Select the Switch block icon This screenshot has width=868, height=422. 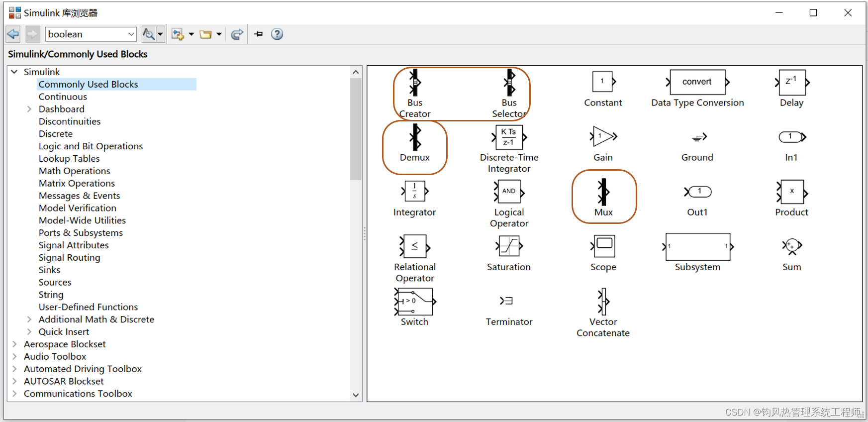pos(415,301)
